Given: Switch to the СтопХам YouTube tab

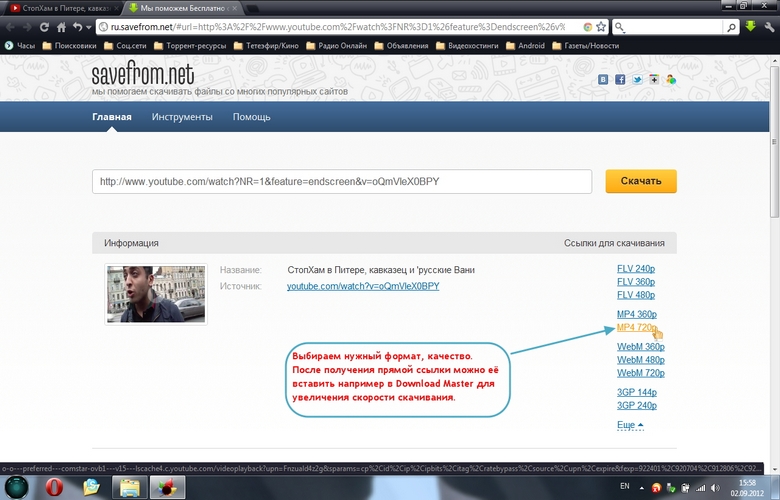Looking at the screenshot, I should point(64,8).
